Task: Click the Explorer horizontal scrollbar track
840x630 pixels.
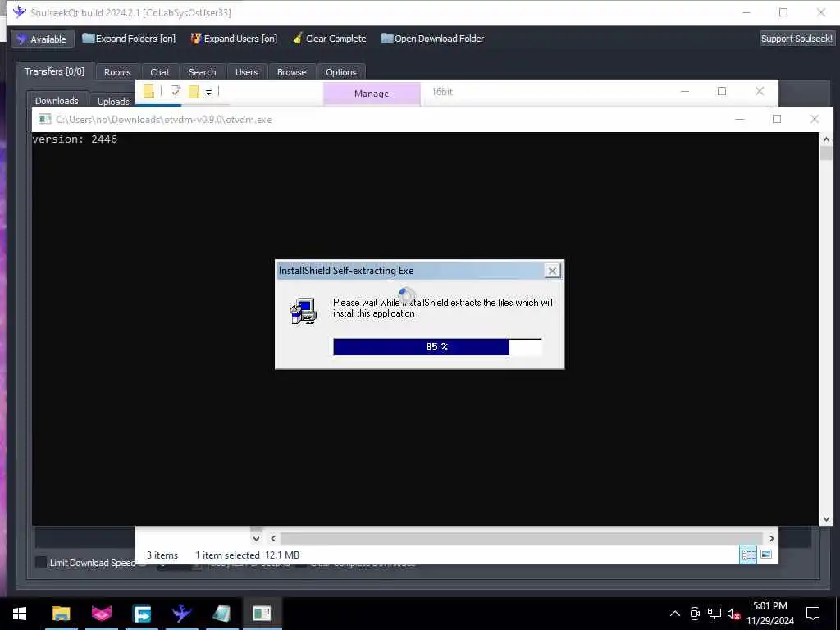Action: [521, 538]
